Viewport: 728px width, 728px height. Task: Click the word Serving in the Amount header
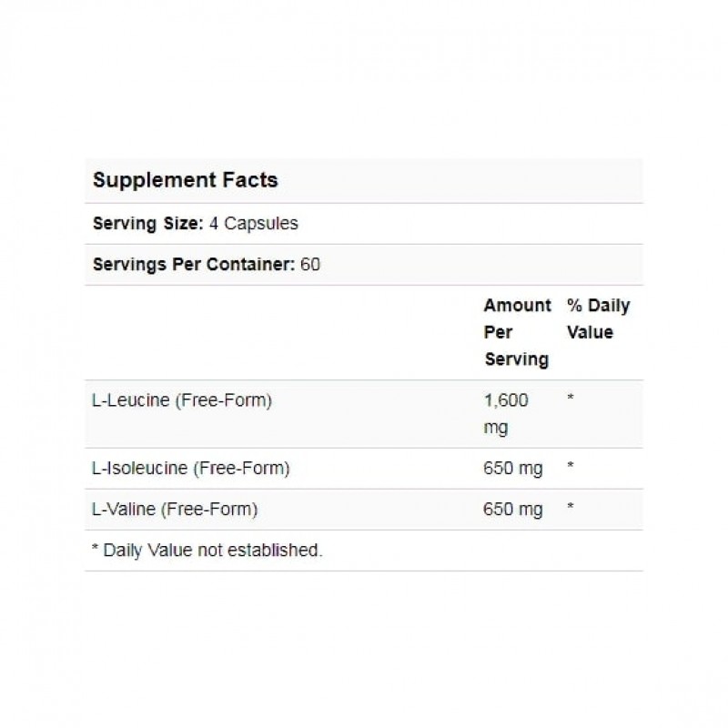point(516,359)
